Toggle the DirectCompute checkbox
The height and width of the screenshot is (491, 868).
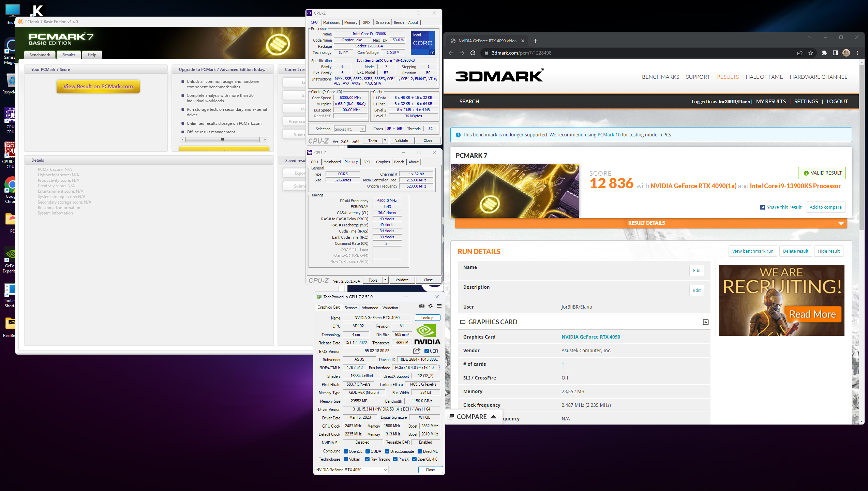[x=387, y=451]
